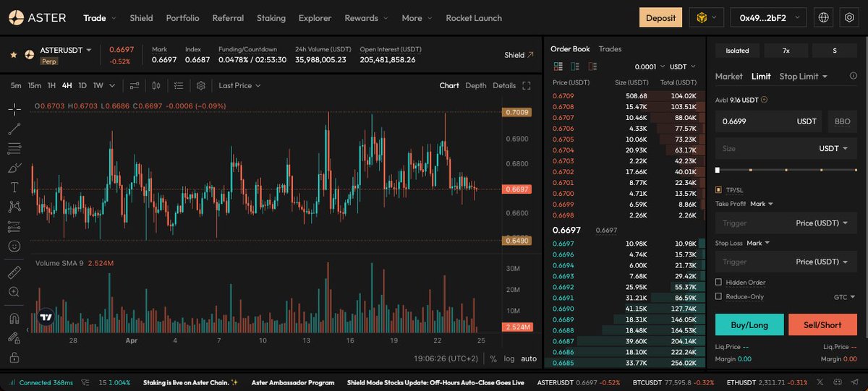The image size is (868, 391).
Task: Change the candlestick chart type icon
Action: (156, 85)
